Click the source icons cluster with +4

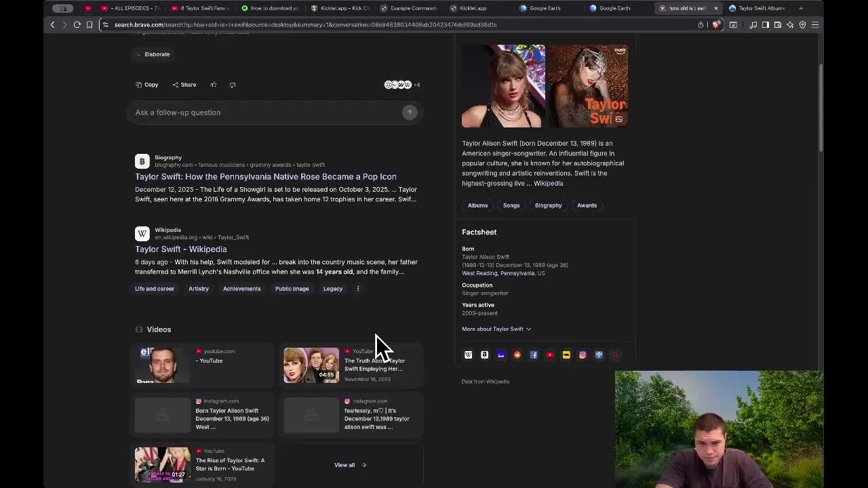pos(402,85)
